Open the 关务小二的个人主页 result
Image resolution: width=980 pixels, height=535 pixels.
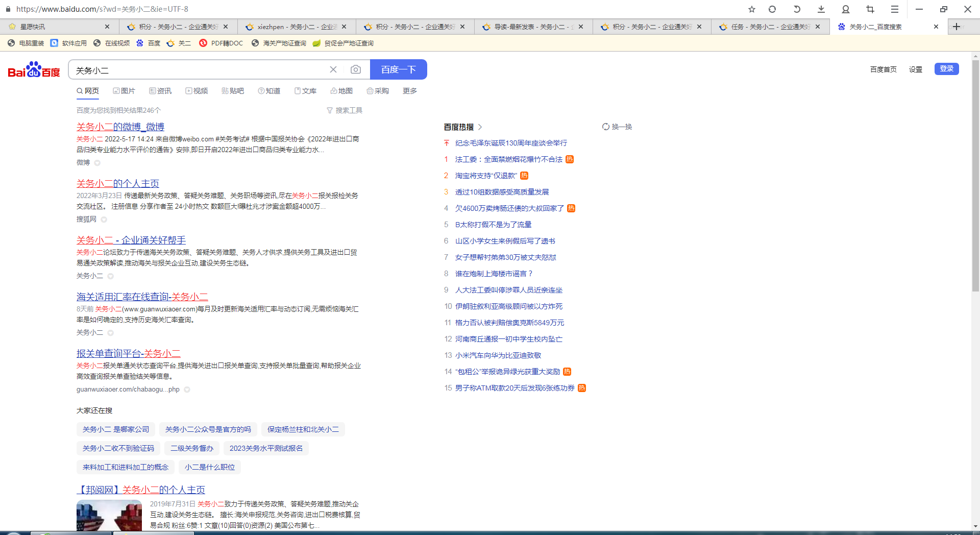[x=118, y=183]
